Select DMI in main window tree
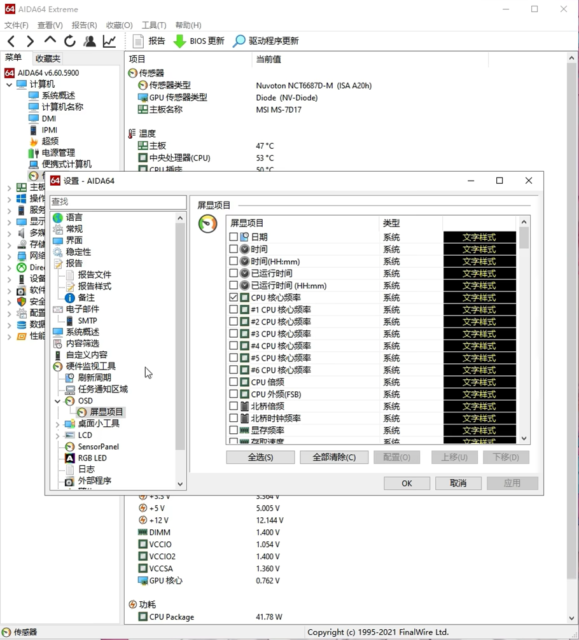 click(49, 118)
